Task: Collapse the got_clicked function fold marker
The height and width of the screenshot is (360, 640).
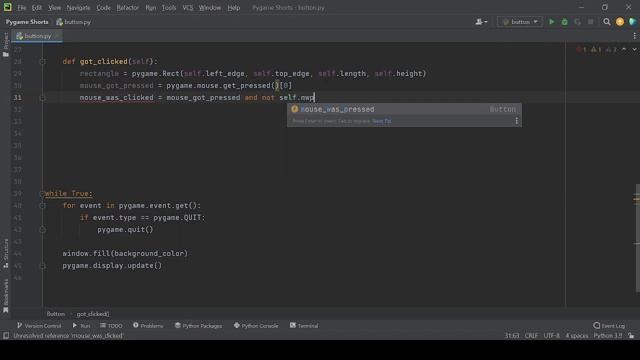Action: (x=42, y=62)
